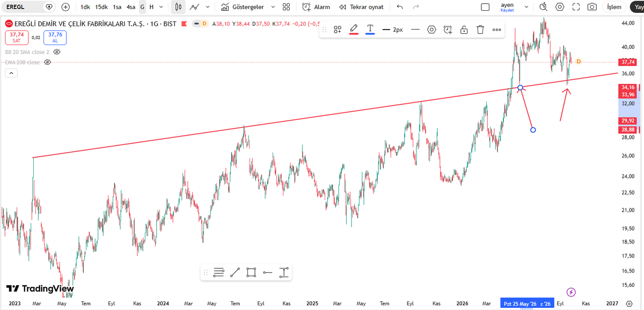Click the İşlem trade button

point(614,7)
